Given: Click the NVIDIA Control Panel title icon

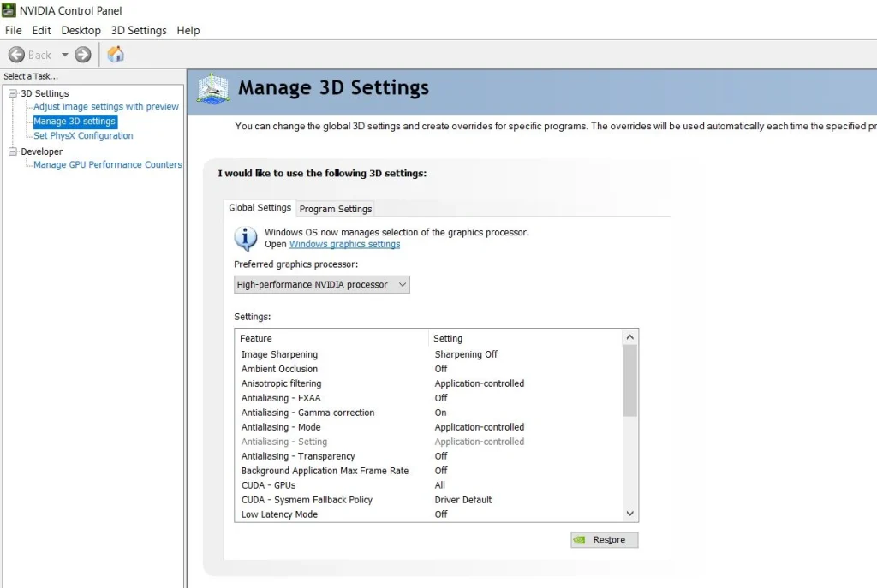Looking at the screenshot, I should coord(9,10).
